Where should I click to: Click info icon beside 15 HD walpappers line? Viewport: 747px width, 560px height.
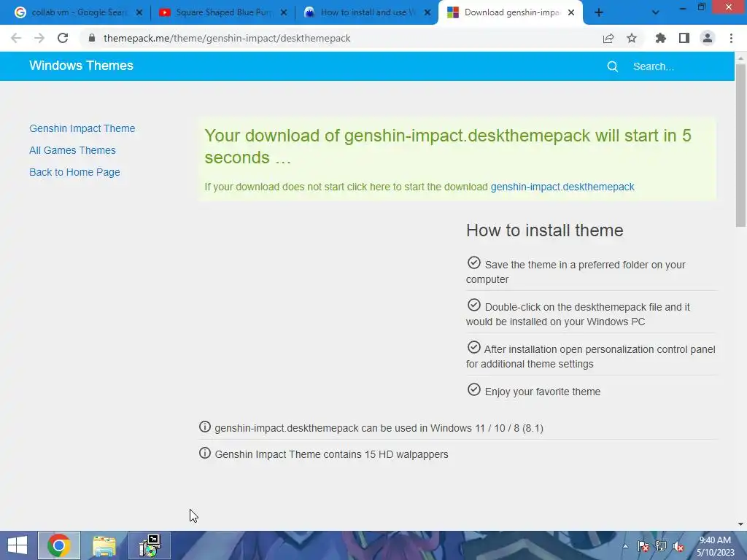click(x=205, y=453)
